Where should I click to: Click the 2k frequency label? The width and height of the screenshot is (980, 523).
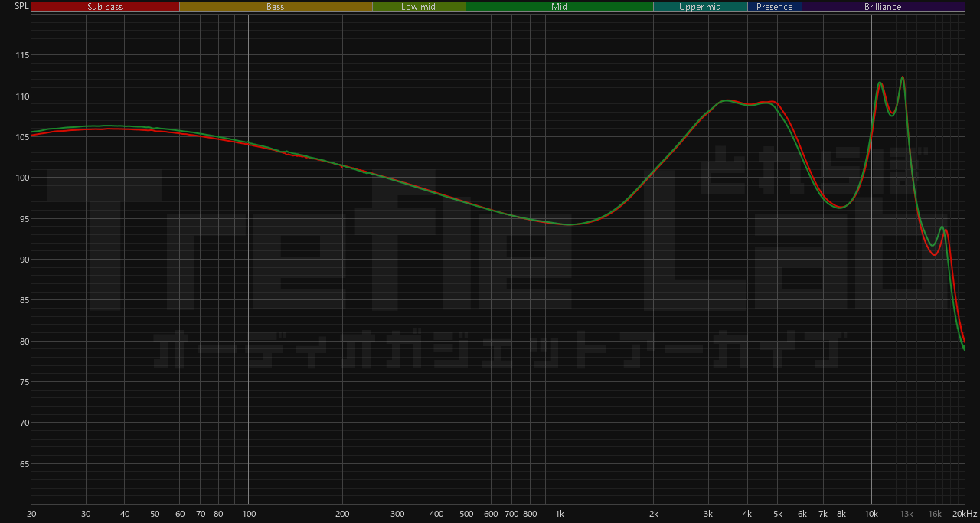coord(654,514)
